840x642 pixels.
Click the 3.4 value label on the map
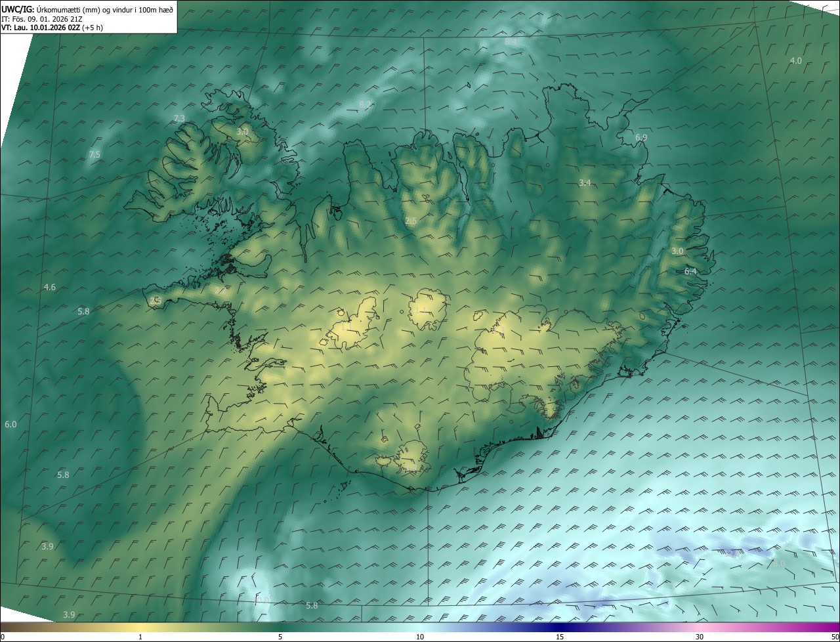coord(585,182)
